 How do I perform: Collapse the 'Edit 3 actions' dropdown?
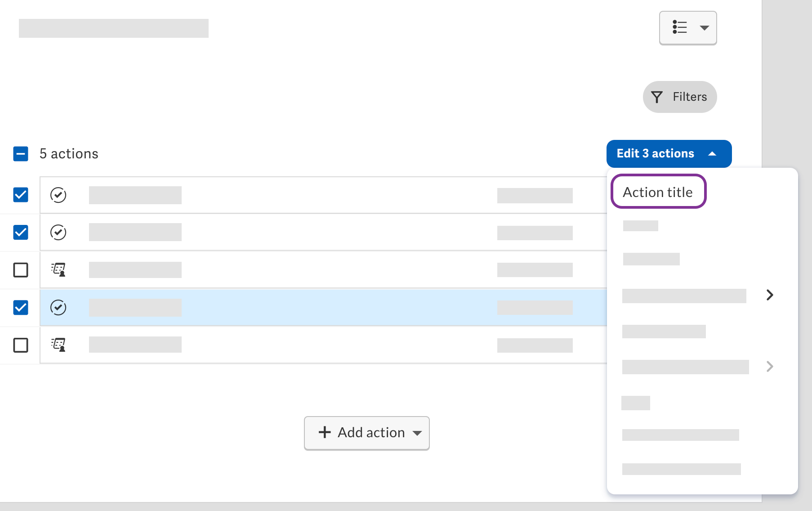point(669,154)
